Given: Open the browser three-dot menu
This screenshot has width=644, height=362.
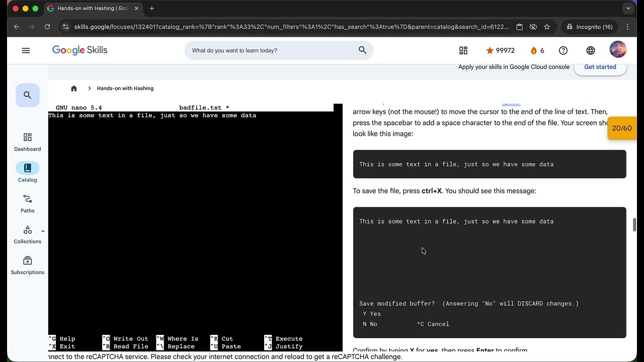Looking at the screenshot, I should pyautogui.click(x=627, y=27).
